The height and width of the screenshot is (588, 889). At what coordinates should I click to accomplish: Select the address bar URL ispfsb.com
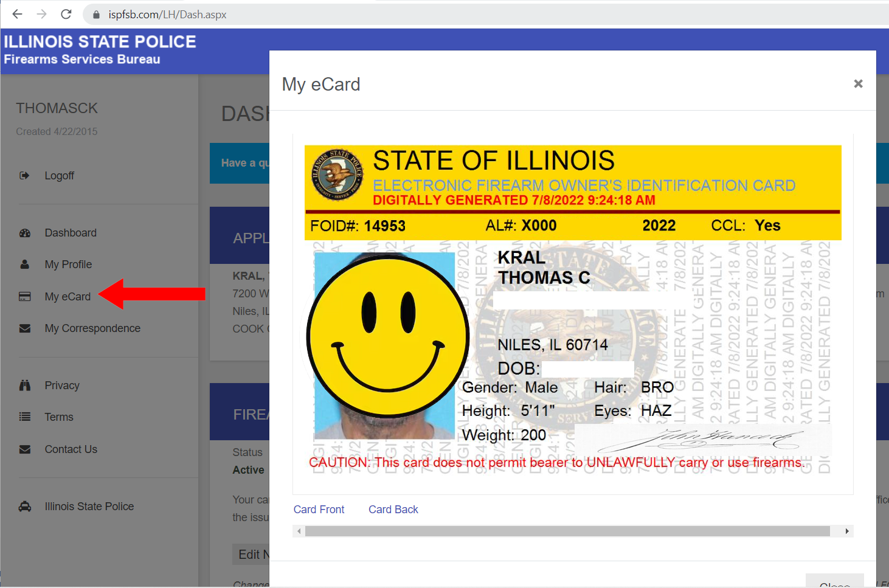(x=167, y=14)
